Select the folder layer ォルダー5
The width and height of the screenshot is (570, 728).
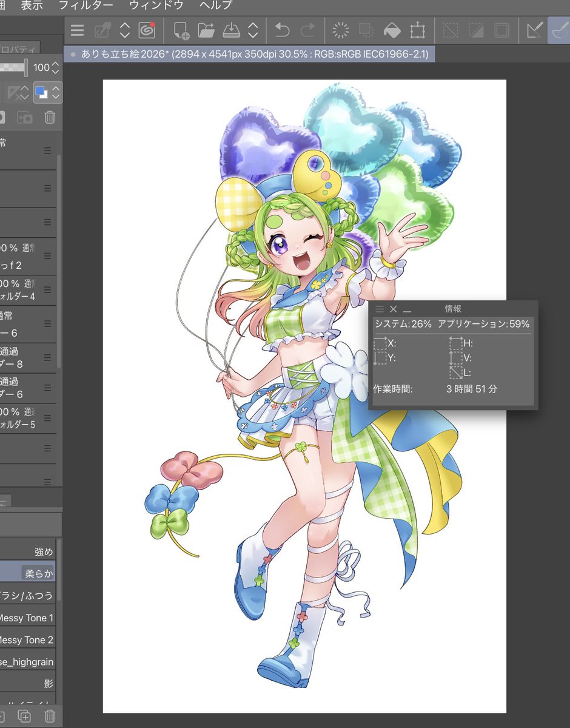click(29, 418)
